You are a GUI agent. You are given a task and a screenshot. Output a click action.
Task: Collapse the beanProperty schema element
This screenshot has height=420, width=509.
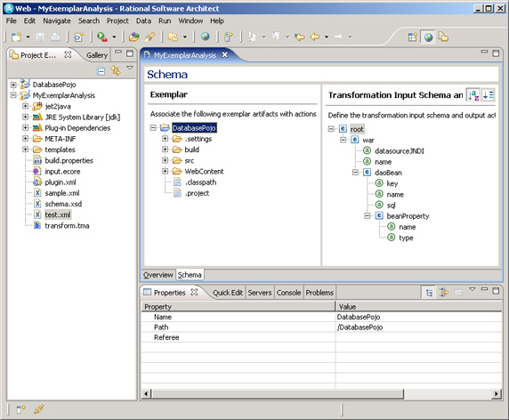click(x=368, y=216)
